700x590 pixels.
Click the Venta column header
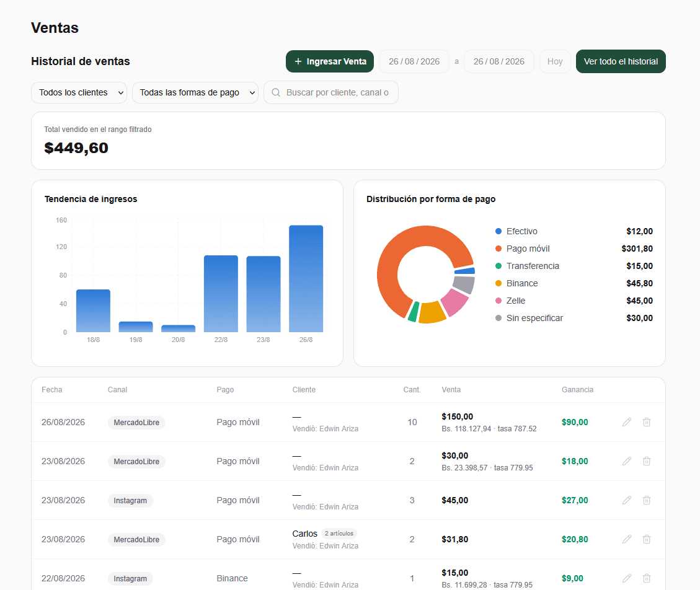[451, 390]
